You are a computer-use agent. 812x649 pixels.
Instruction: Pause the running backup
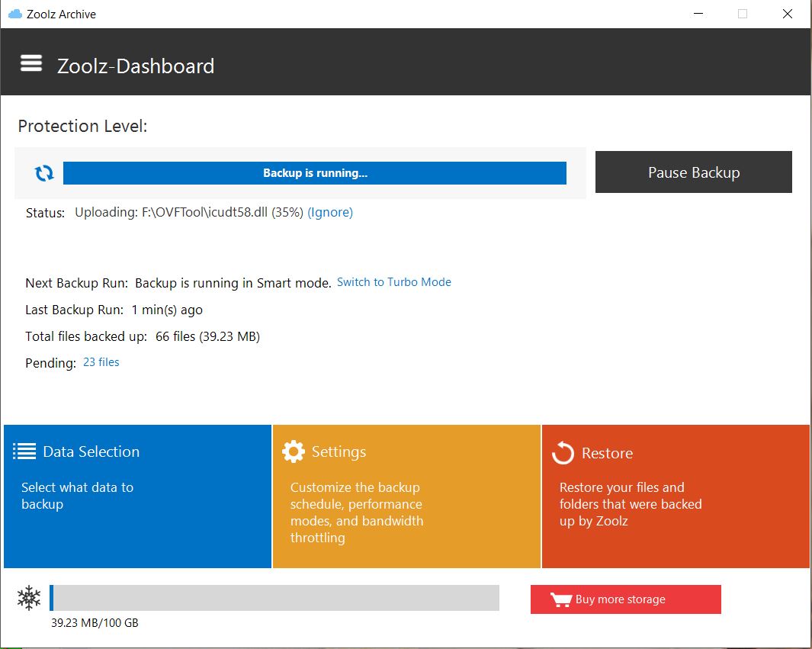pos(693,172)
